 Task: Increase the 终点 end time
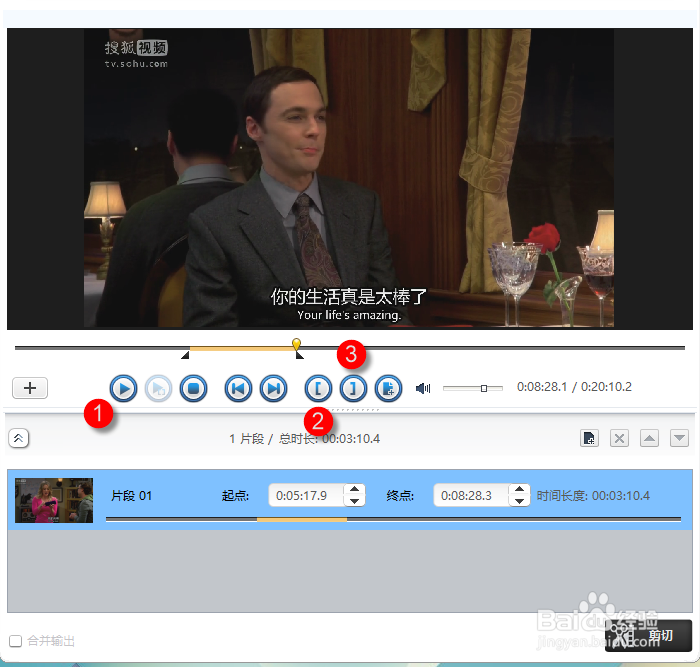tap(519, 489)
